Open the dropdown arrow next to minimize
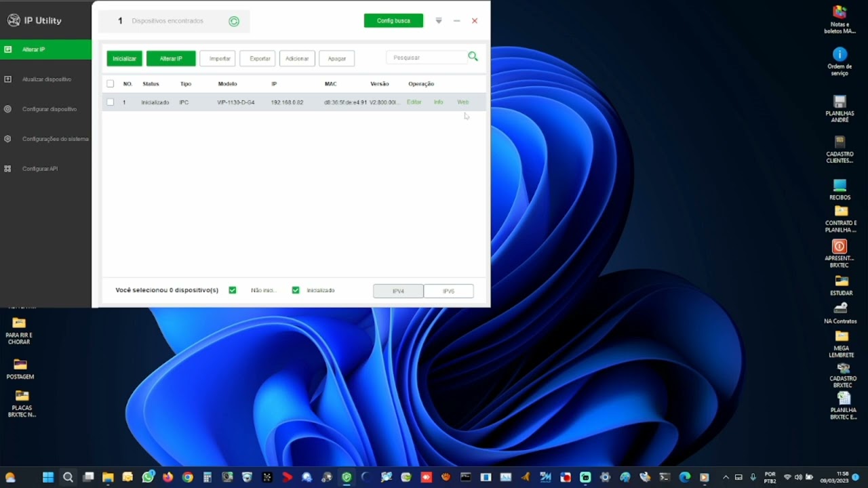The image size is (868, 488). [x=439, y=21]
